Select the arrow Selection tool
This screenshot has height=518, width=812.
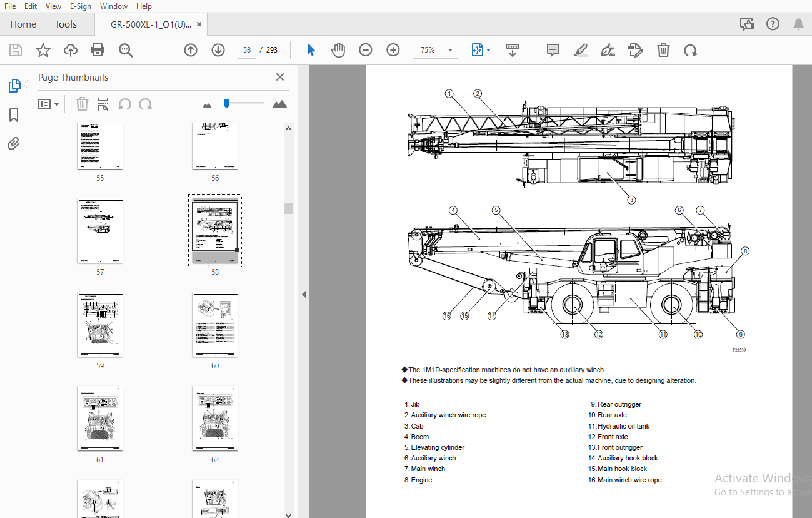(311, 50)
